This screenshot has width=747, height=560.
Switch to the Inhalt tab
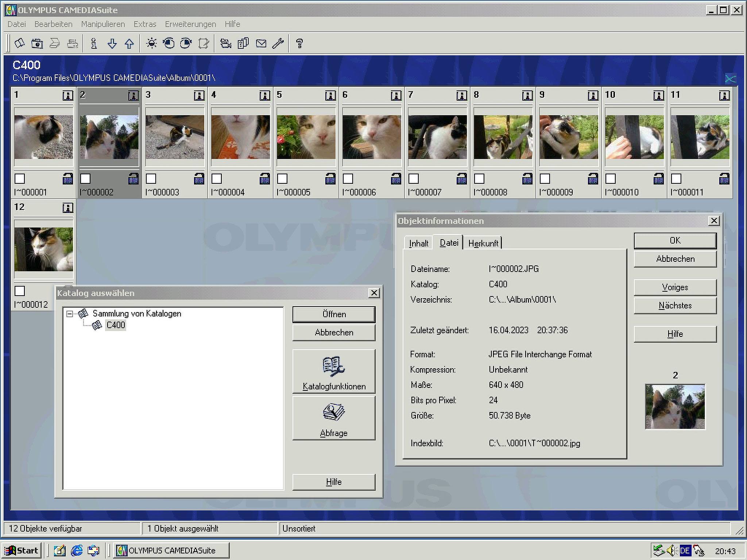point(418,243)
